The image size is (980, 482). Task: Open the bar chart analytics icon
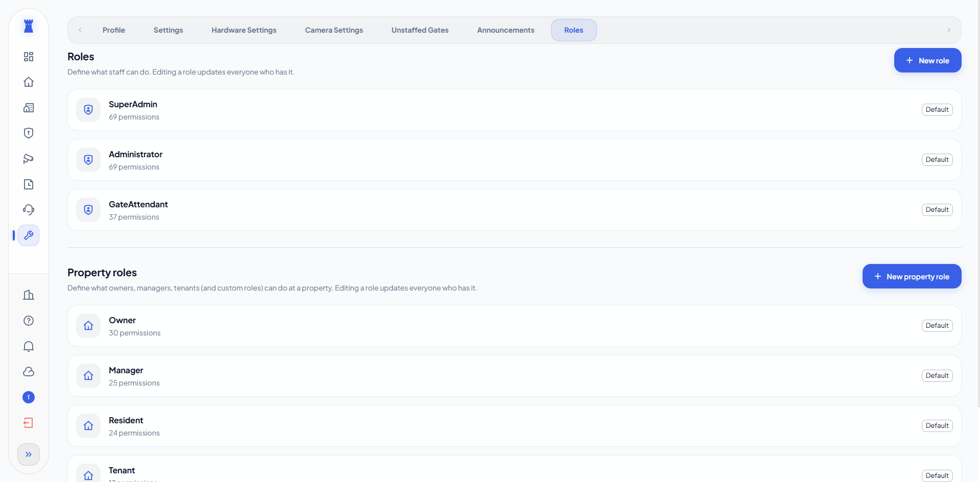(x=29, y=295)
